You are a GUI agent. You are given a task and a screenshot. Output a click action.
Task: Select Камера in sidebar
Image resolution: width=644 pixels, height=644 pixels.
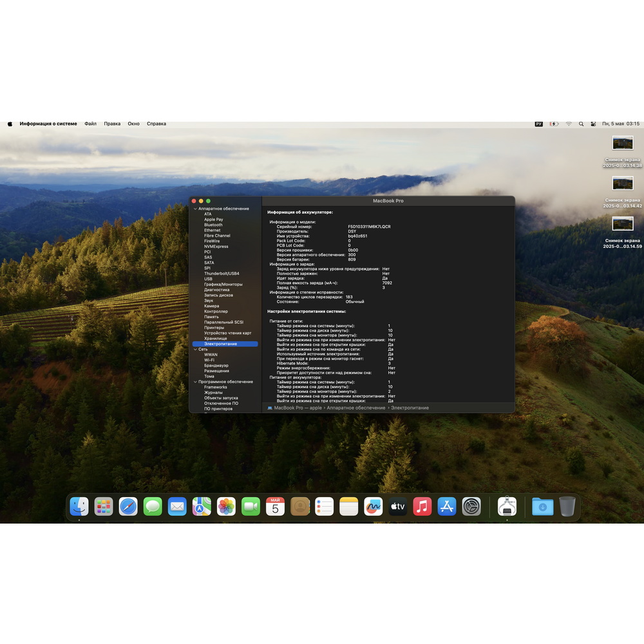(211, 305)
